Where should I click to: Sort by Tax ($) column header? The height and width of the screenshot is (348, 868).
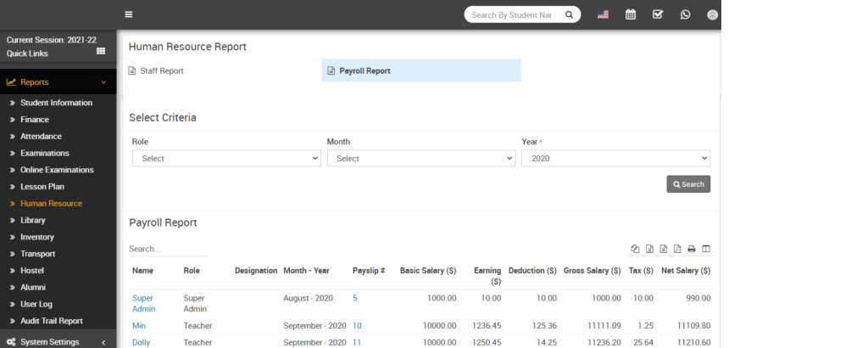pos(641,271)
